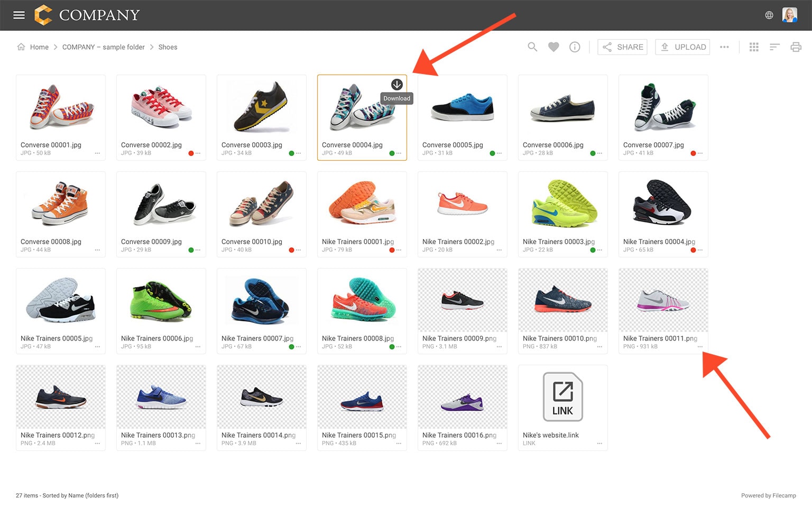Click red label dot on Converse 00007.jpg
Screen dimensions: 812x507
pos(693,153)
